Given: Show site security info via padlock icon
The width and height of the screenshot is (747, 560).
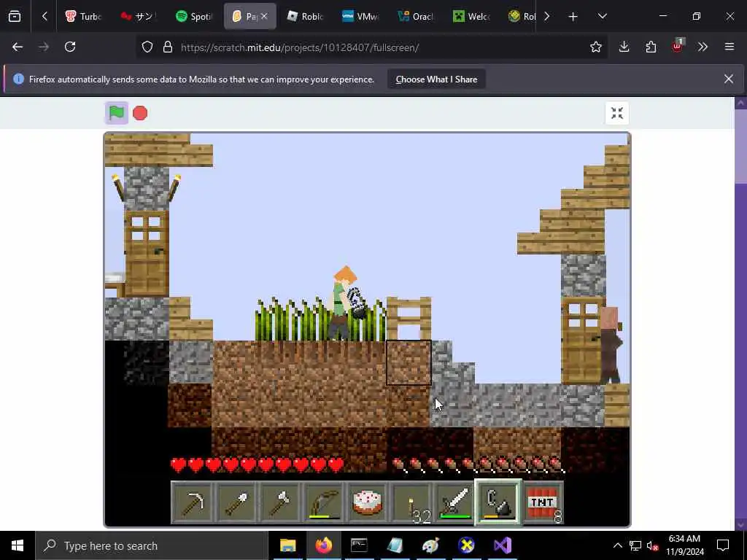Looking at the screenshot, I should (x=168, y=47).
